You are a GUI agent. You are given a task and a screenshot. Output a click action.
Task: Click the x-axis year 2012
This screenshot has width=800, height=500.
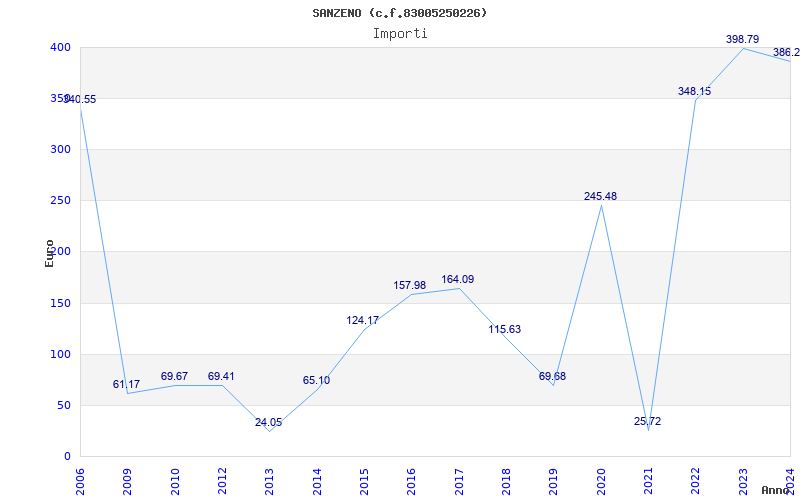point(222,482)
